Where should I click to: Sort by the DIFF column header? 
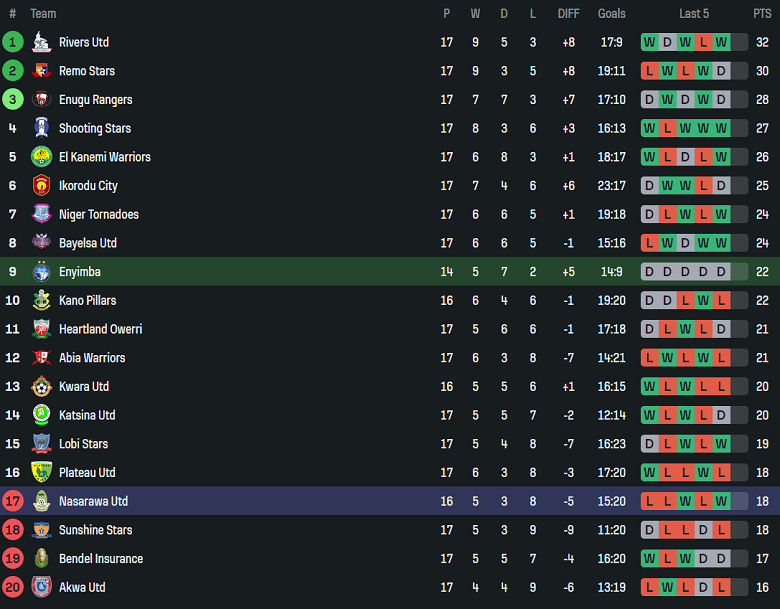(x=569, y=13)
